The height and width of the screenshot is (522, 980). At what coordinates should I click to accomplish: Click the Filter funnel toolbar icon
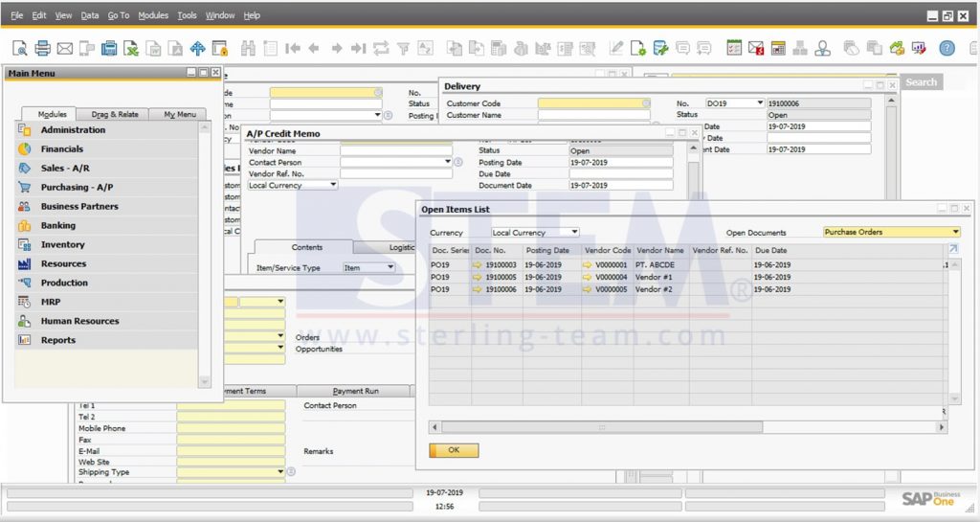403,48
